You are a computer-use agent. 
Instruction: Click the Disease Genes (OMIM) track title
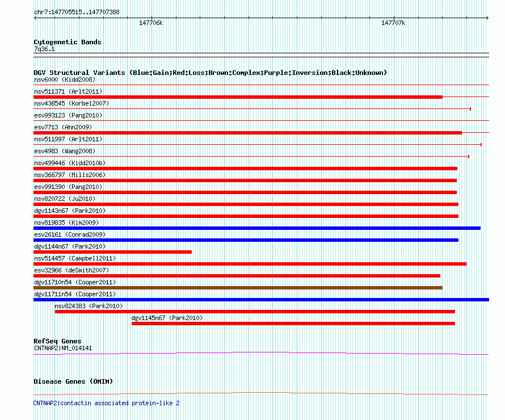click(73, 381)
